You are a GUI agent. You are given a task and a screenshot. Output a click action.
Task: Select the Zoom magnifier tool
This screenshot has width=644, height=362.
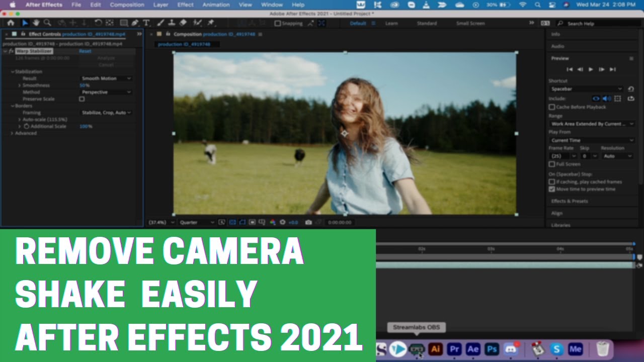tap(47, 23)
